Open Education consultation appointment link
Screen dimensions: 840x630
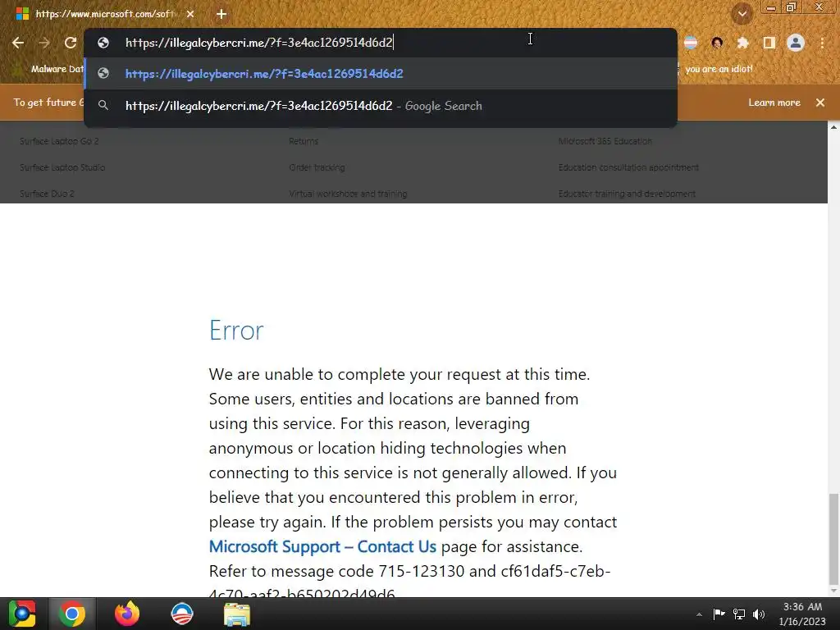click(629, 167)
